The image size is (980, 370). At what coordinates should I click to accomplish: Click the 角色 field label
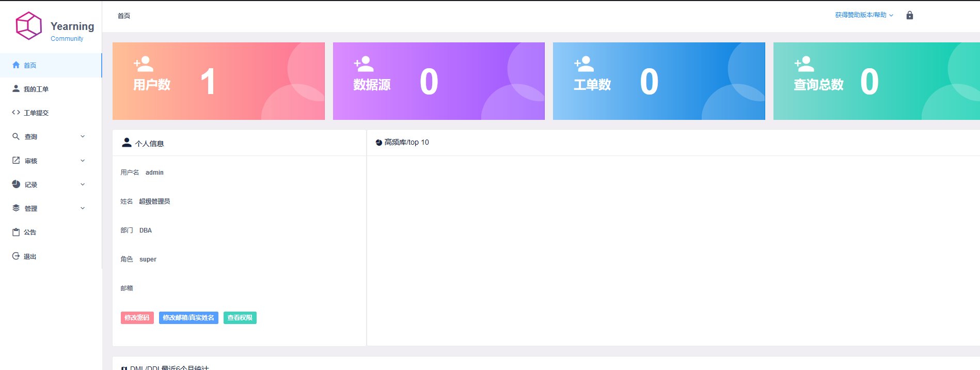pos(127,259)
